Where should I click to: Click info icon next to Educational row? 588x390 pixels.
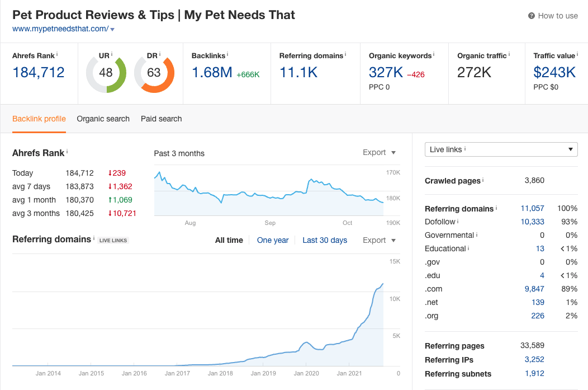(x=468, y=248)
